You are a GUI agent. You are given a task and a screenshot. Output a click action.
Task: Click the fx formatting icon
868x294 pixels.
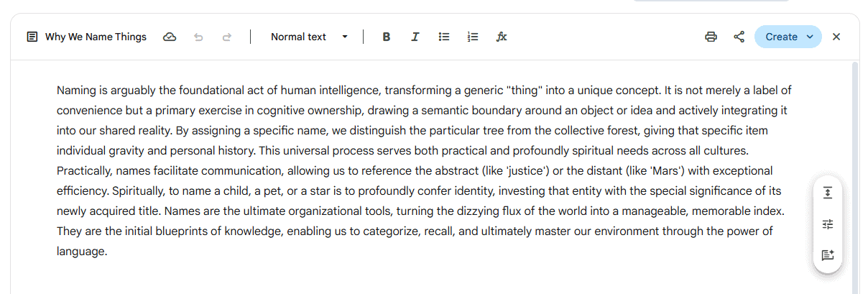click(502, 37)
